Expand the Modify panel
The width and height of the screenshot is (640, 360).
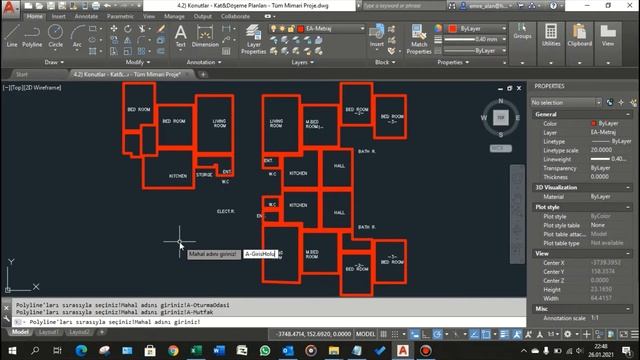tap(138, 62)
